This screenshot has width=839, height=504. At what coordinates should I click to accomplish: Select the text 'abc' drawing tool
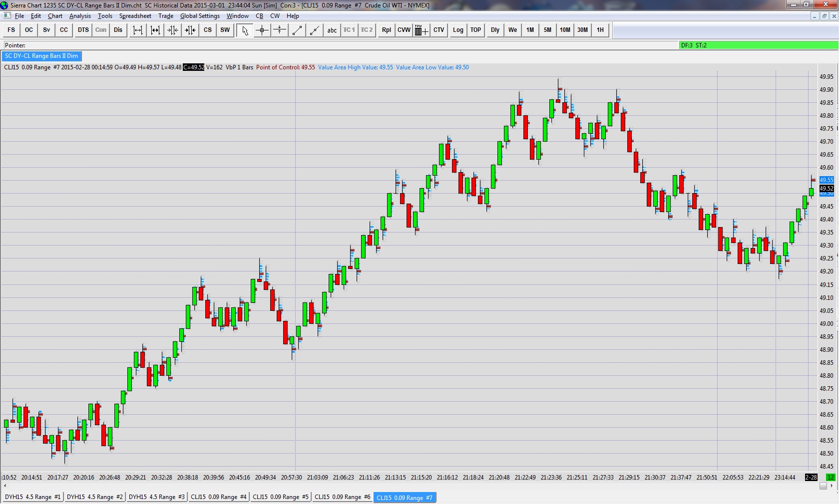pyautogui.click(x=332, y=30)
